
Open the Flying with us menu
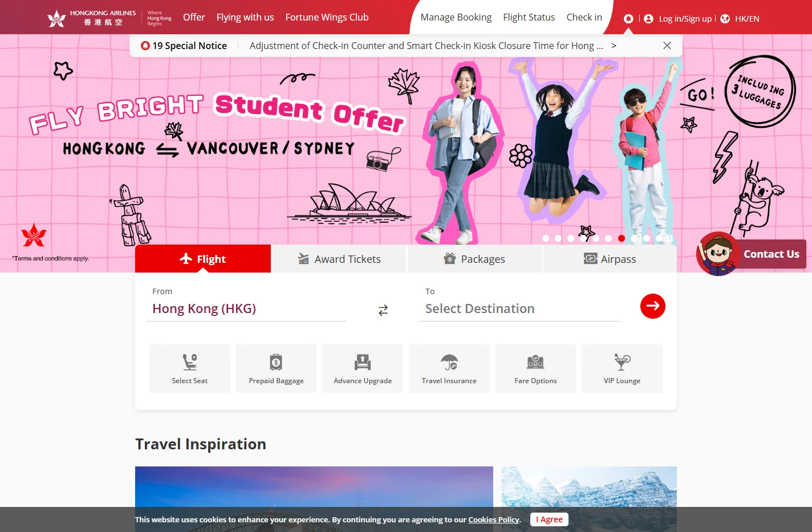245,17
